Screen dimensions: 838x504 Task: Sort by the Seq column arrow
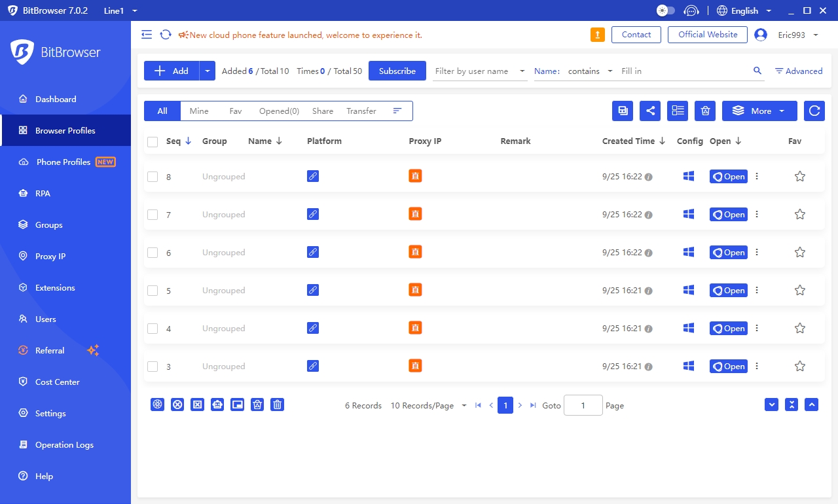(189, 141)
